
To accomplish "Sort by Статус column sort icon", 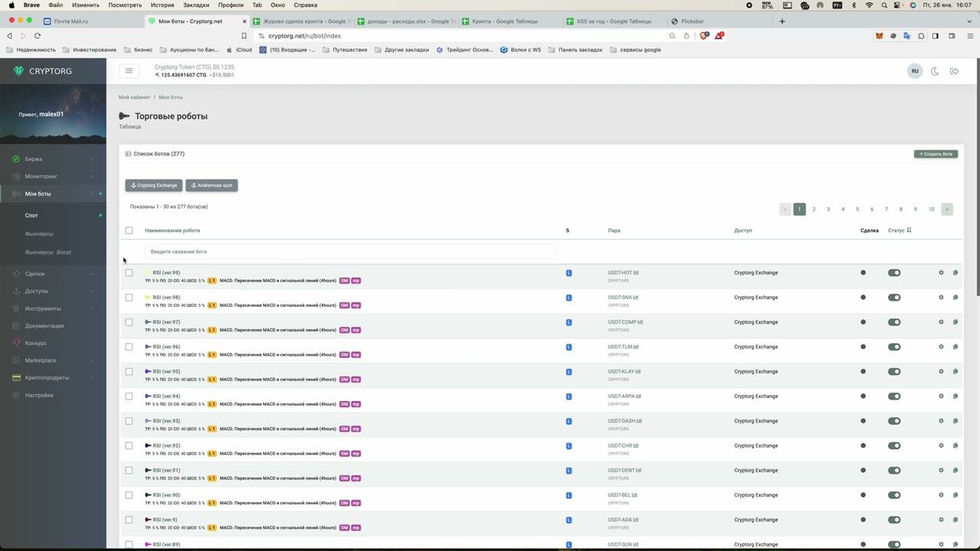I will coord(909,230).
